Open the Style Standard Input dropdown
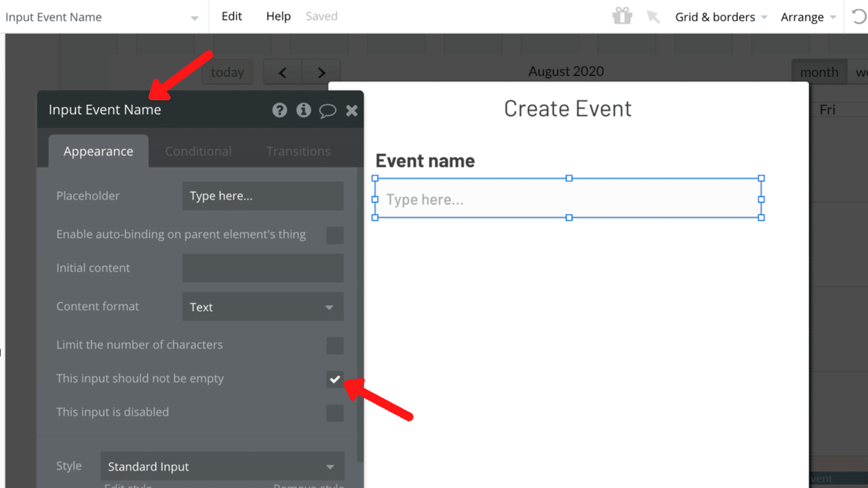The image size is (868, 488). 222,467
